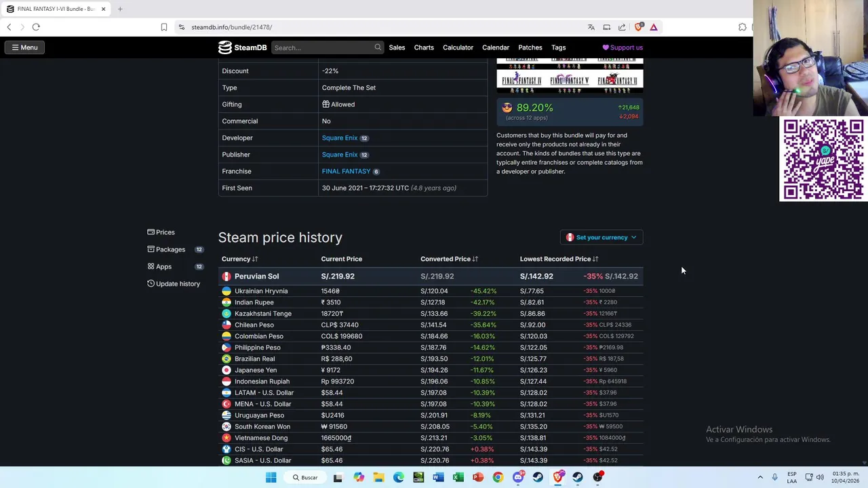Select the South Korean Won row
Viewport: 868px width, 488px height.
click(x=430, y=426)
